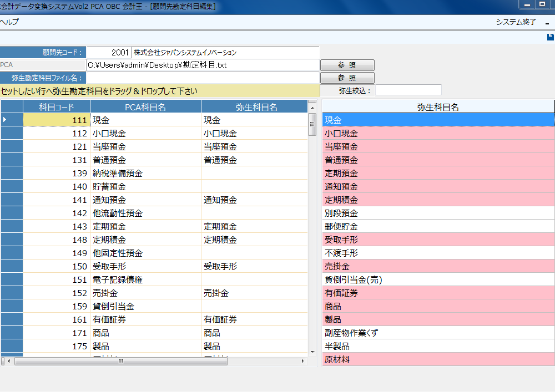555x392 pixels.
Task: Click システム終了 to exit the system
Action: pyautogui.click(x=516, y=22)
